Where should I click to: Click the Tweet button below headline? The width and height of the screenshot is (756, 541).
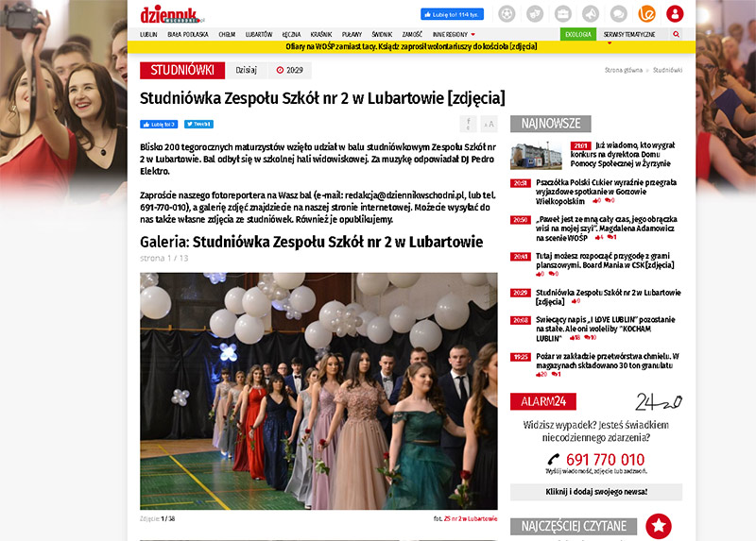click(x=198, y=125)
